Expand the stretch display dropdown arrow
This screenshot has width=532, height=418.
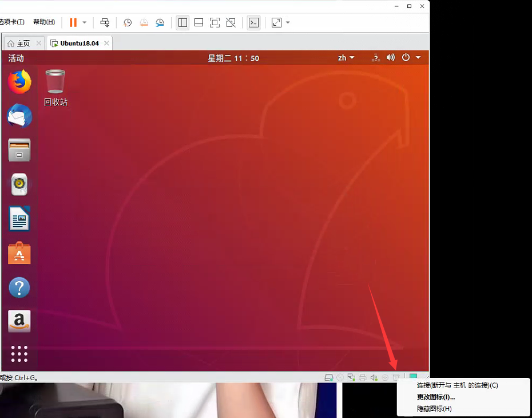pos(288,22)
